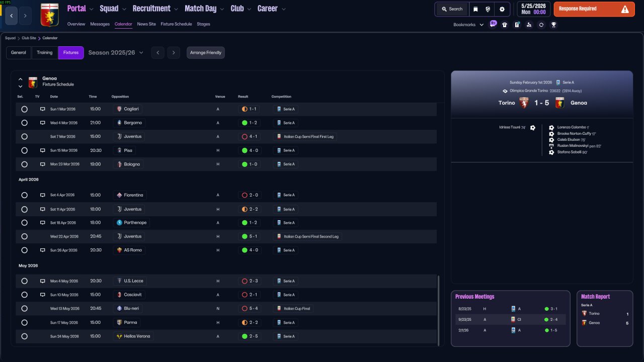Open the 8/23/25 previous meeting row
The height and width of the screenshot is (362, 644).
click(510, 309)
